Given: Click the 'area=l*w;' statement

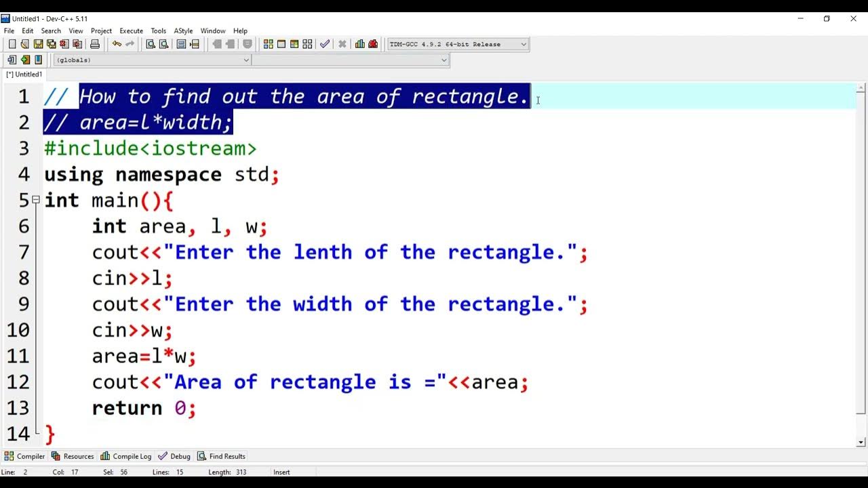Looking at the screenshot, I should (x=144, y=356).
